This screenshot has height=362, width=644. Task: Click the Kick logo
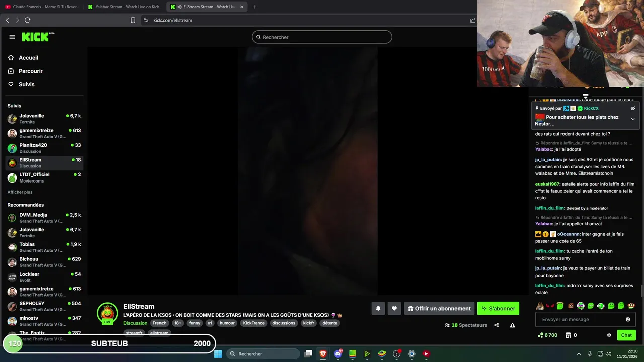[38, 37]
